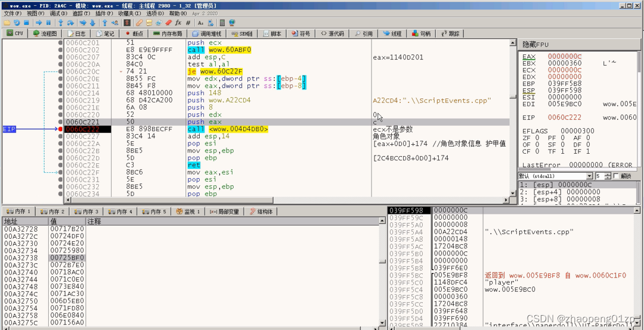Select the 结构体 tab
This screenshot has width=644, height=330.
point(261,212)
